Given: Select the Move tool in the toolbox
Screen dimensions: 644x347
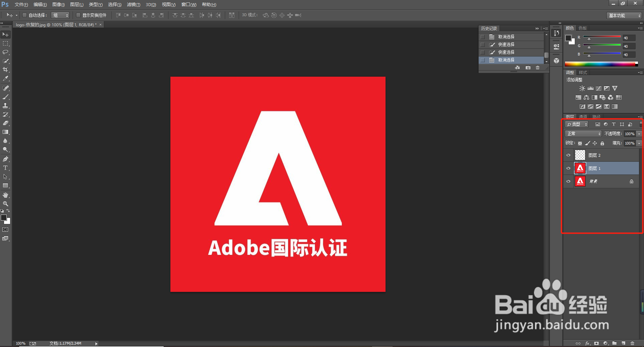Looking at the screenshot, I should [x=5, y=35].
